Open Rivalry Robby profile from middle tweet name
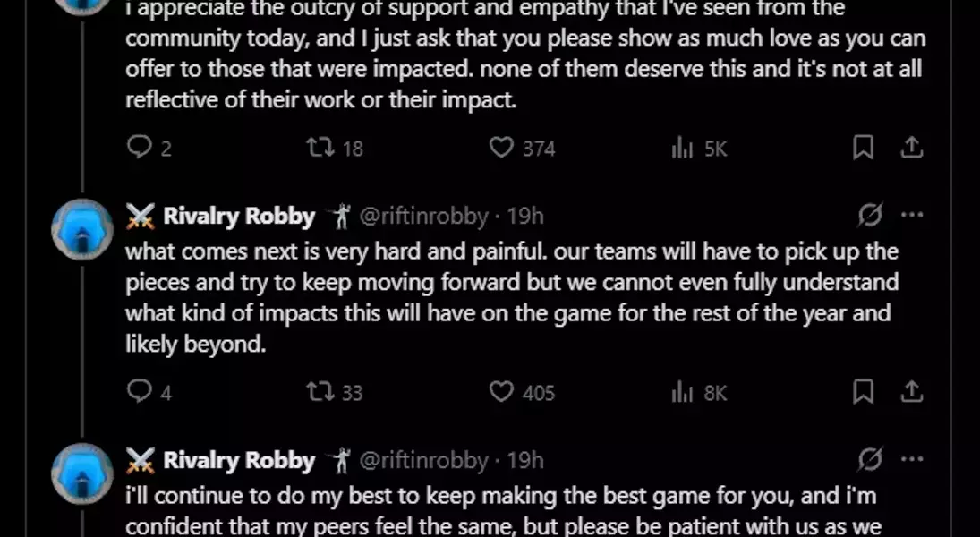The image size is (980, 537). click(x=239, y=216)
